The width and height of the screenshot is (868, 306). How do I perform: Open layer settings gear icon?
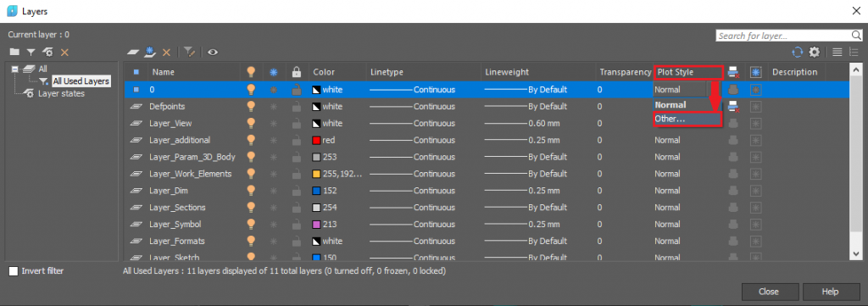814,52
